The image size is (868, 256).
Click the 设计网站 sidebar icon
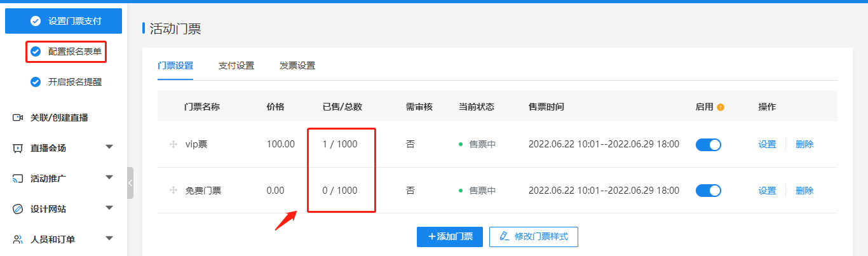[x=18, y=209]
